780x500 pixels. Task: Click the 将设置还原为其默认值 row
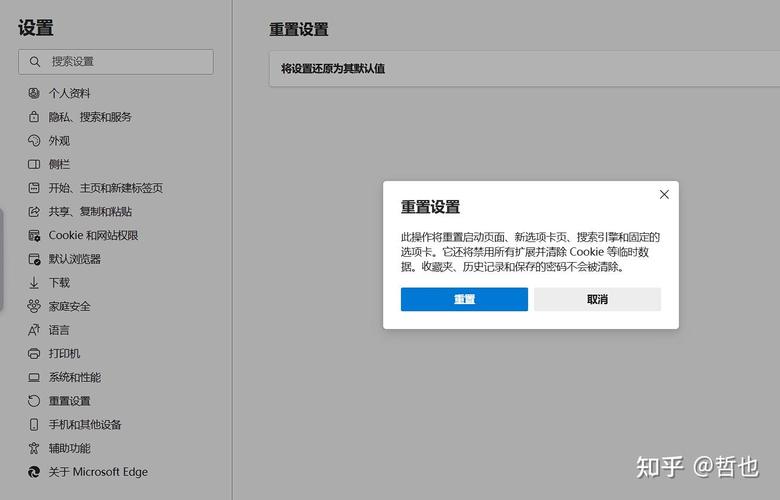point(525,69)
